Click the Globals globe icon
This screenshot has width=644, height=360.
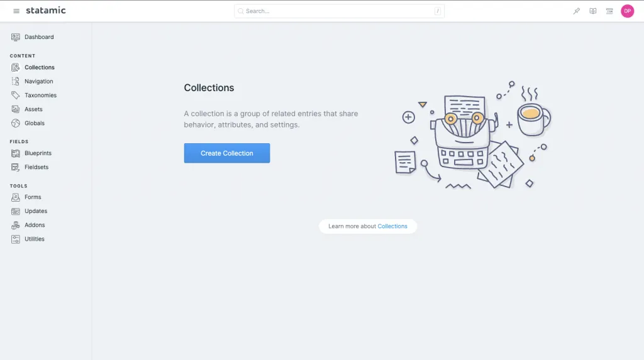[16, 123]
